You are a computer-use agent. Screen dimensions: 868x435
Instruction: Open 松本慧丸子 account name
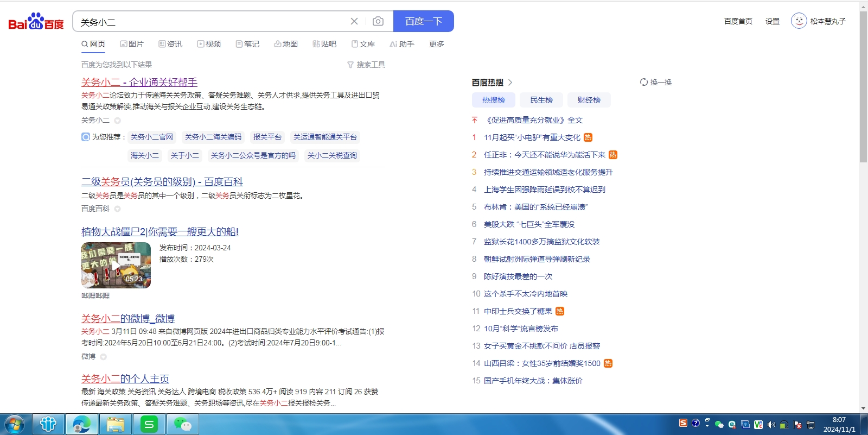pyautogui.click(x=828, y=21)
